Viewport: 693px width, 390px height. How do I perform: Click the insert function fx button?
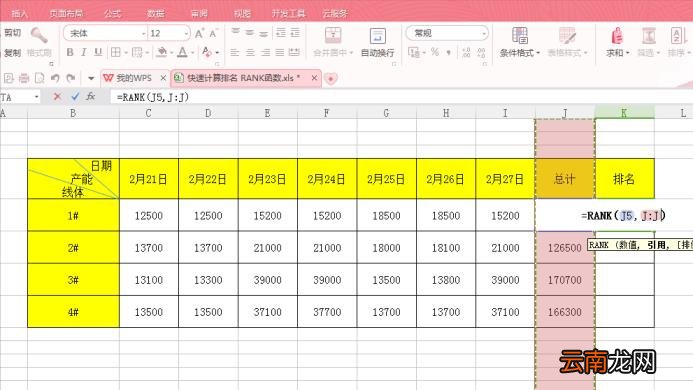(90, 96)
